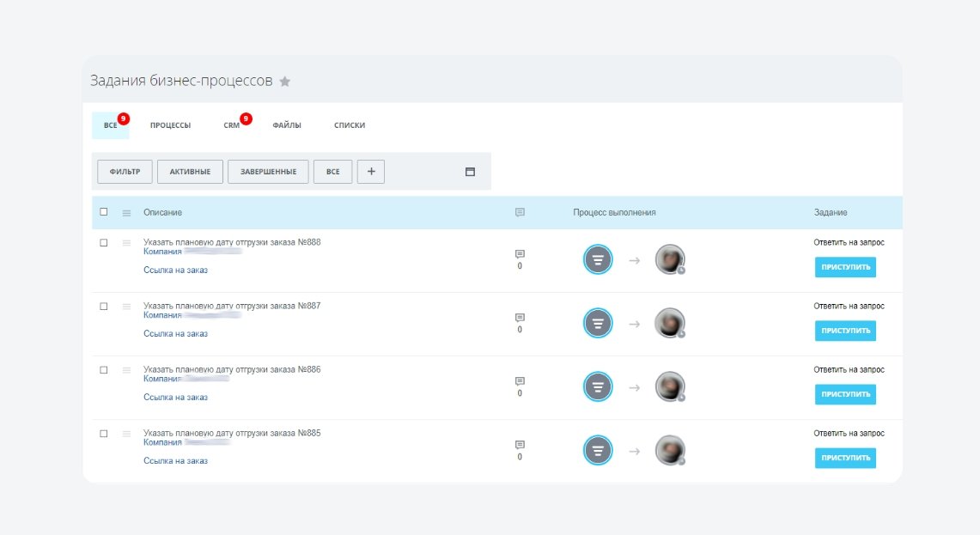Open row actions menu for order №885

click(x=126, y=435)
